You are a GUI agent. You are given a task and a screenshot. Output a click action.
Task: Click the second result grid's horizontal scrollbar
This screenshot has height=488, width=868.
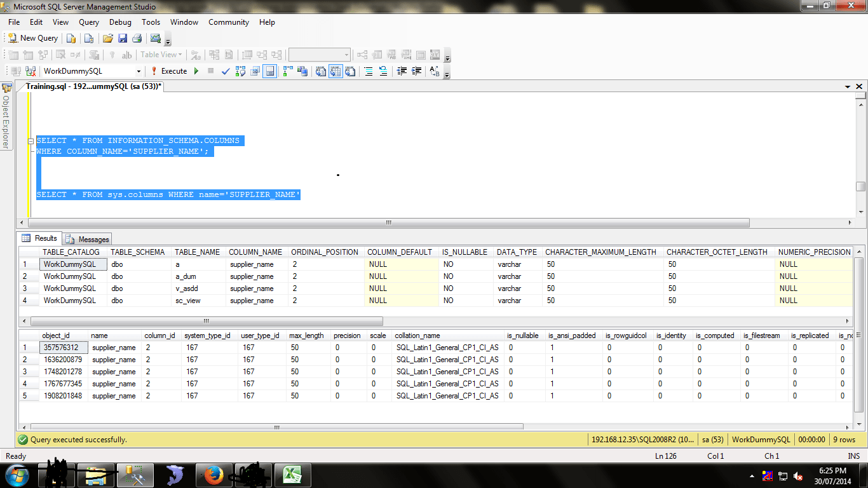click(276, 427)
